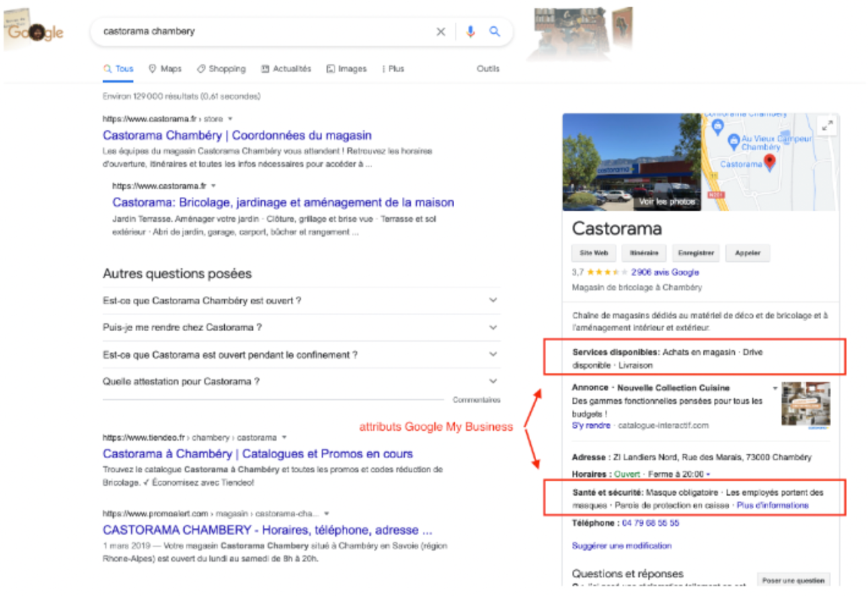Click the Itinéraire button
Viewport: 868px width, 596px height.
[x=645, y=252]
